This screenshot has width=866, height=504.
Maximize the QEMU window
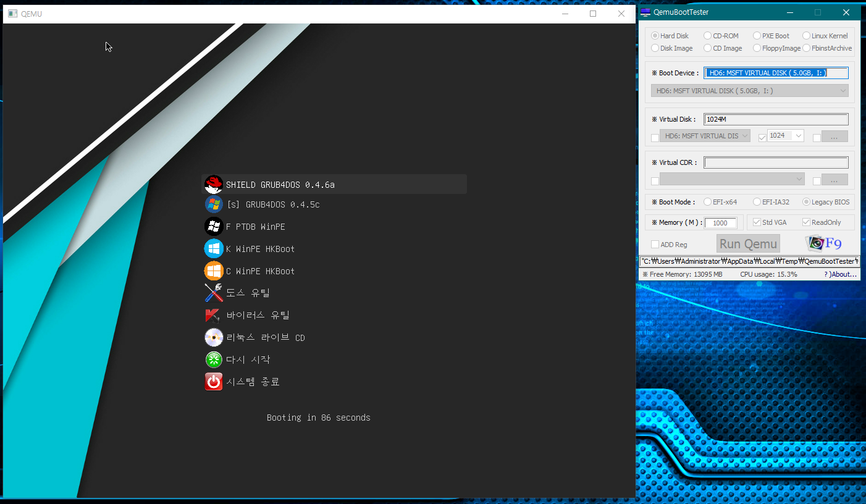(593, 14)
